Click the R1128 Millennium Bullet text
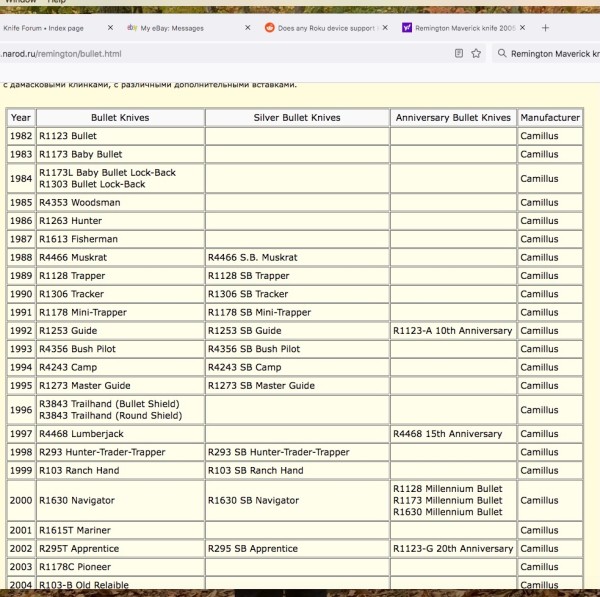 (x=448, y=489)
